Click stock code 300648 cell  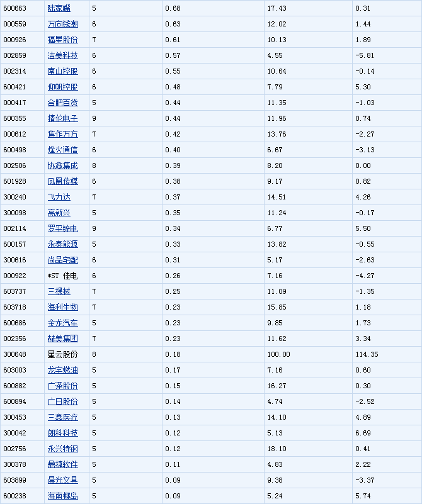(x=14, y=354)
